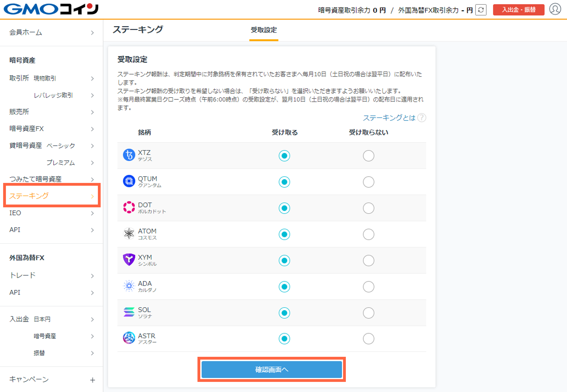Screen dimensions: 567x392
Task: Open the IEO sidebar menu item
Action: point(52,213)
